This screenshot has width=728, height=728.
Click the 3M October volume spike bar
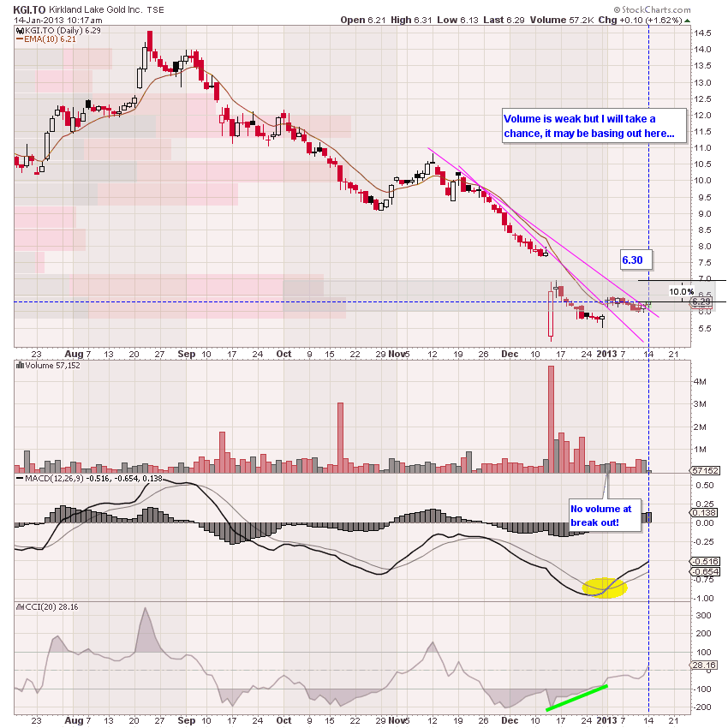[x=340, y=438]
